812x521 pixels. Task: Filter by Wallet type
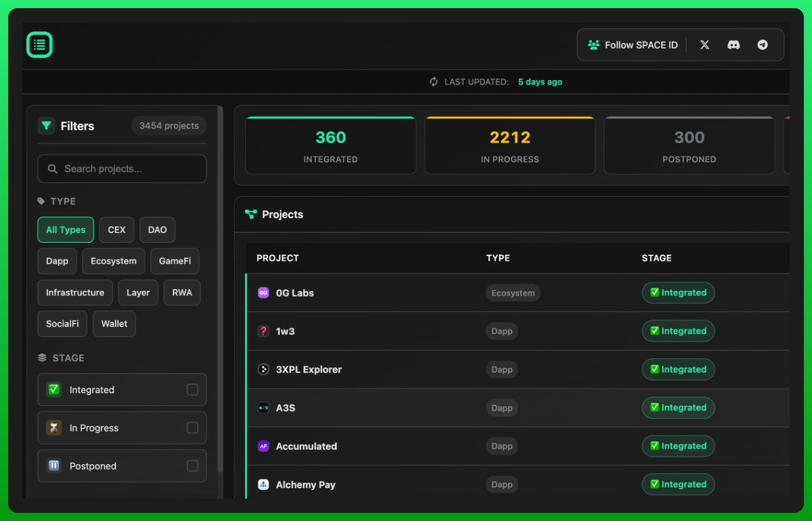[114, 323]
